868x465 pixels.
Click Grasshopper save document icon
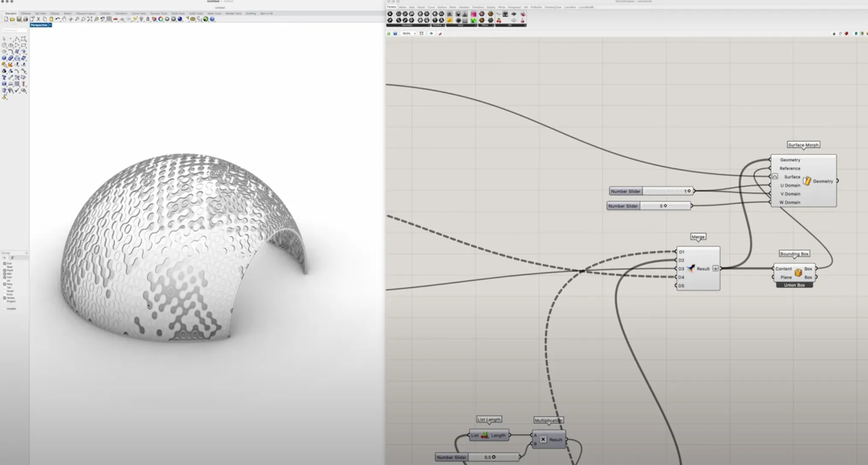395,33
